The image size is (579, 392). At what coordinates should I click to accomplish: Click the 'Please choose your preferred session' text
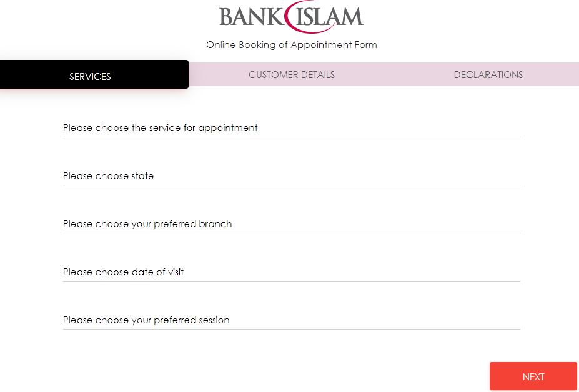tap(146, 320)
